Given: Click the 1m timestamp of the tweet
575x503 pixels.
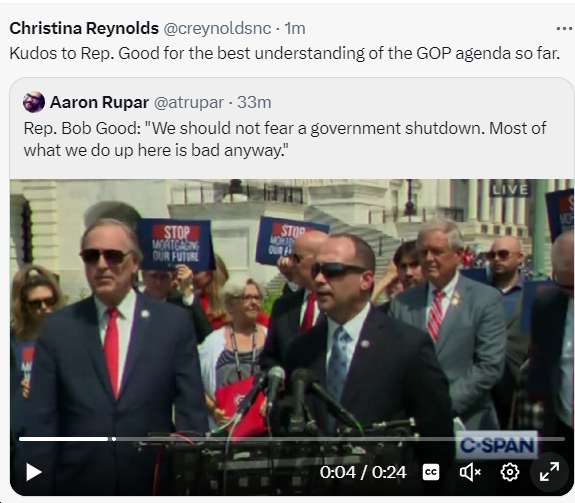Looking at the screenshot, I should pyautogui.click(x=295, y=29).
